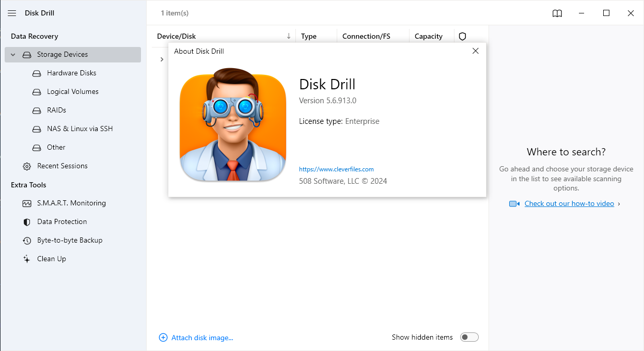Image resolution: width=644 pixels, height=351 pixels.
Task: Click the Where to search? heading
Action: 566,152
